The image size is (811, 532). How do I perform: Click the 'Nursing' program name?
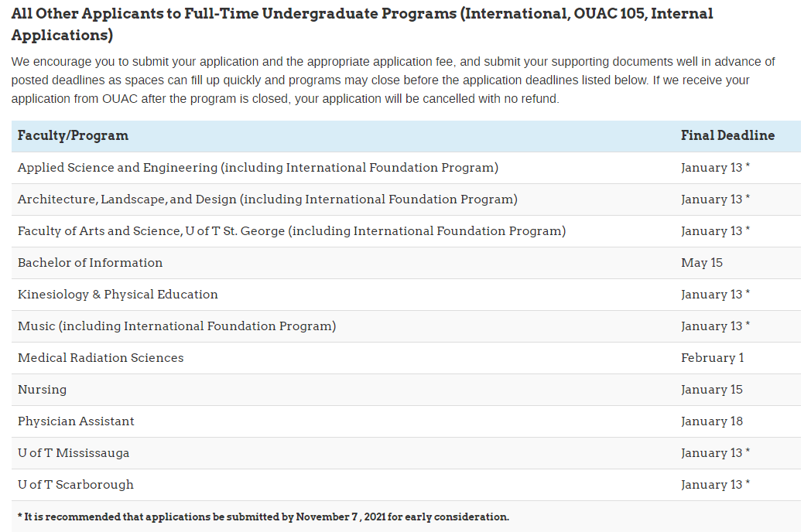tap(42, 390)
